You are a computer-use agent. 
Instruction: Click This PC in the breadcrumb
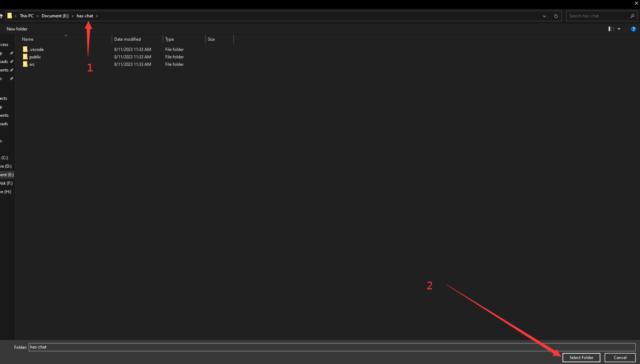[27, 16]
